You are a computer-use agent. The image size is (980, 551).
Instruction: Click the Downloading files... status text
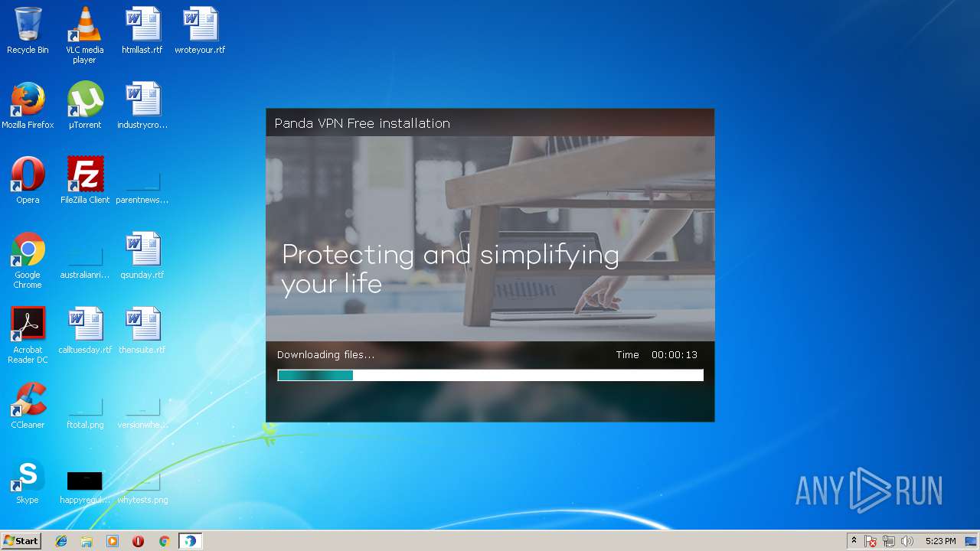tap(326, 354)
